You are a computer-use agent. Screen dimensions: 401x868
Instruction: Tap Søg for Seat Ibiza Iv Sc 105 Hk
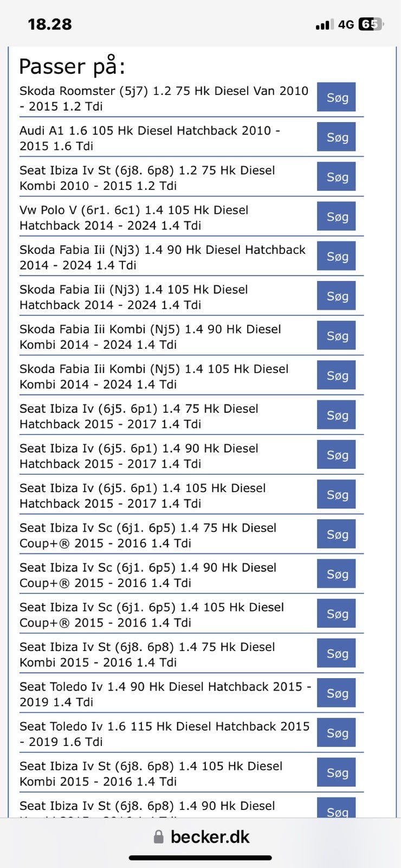coord(336,614)
